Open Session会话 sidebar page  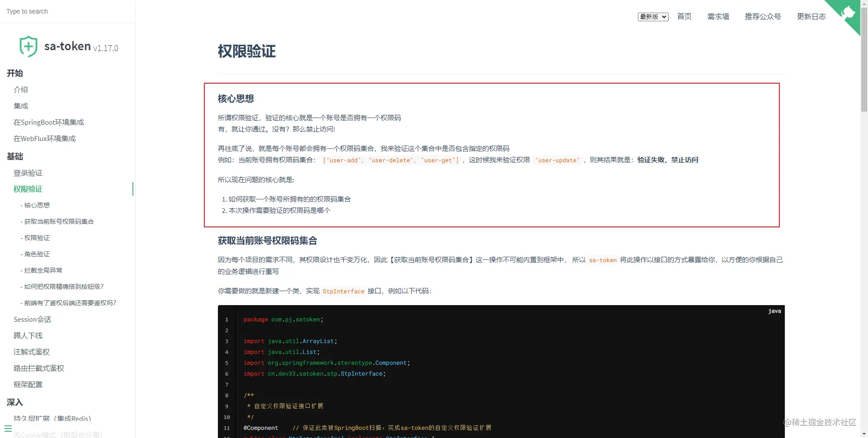[x=32, y=319]
